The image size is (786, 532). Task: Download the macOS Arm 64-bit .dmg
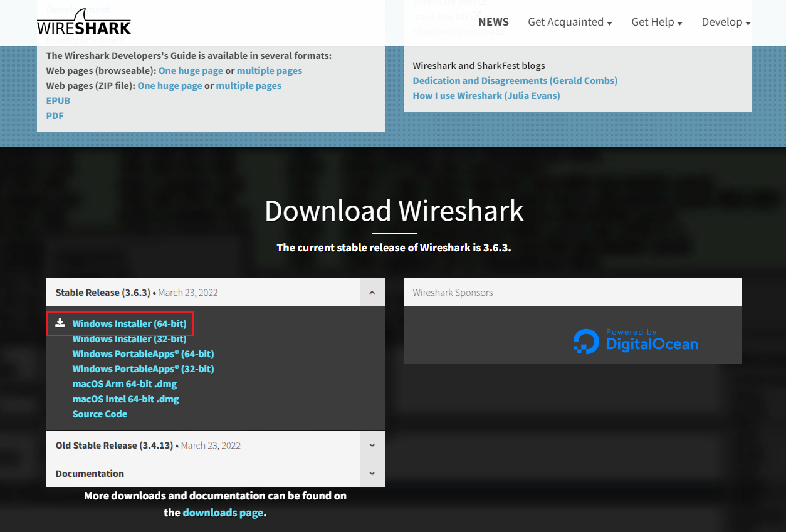pos(125,384)
